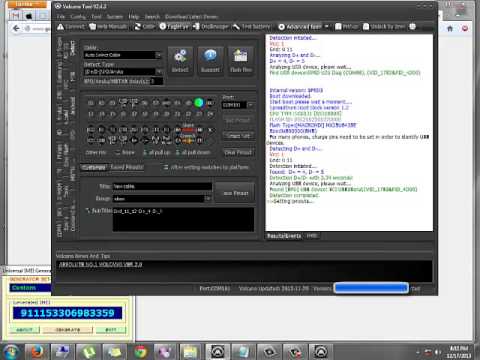
Task: Open the Config menu
Action: (78, 17)
